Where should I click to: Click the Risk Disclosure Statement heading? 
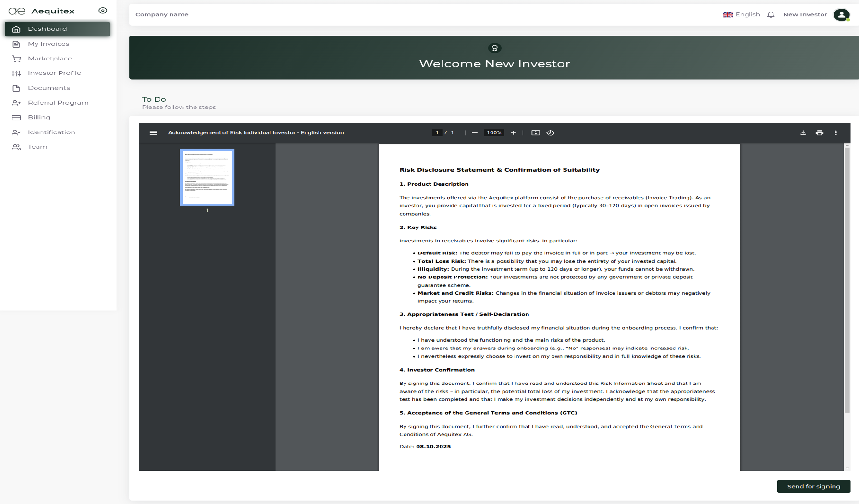pyautogui.click(x=499, y=170)
